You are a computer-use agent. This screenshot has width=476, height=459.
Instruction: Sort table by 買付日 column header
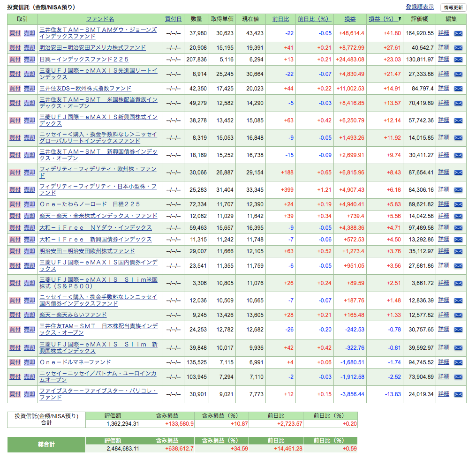tap(174, 19)
